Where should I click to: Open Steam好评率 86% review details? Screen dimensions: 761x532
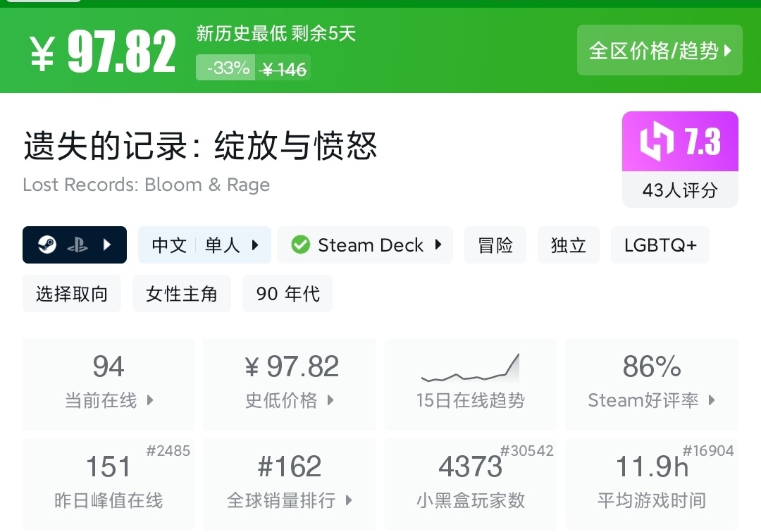pyautogui.click(x=652, y=384)
